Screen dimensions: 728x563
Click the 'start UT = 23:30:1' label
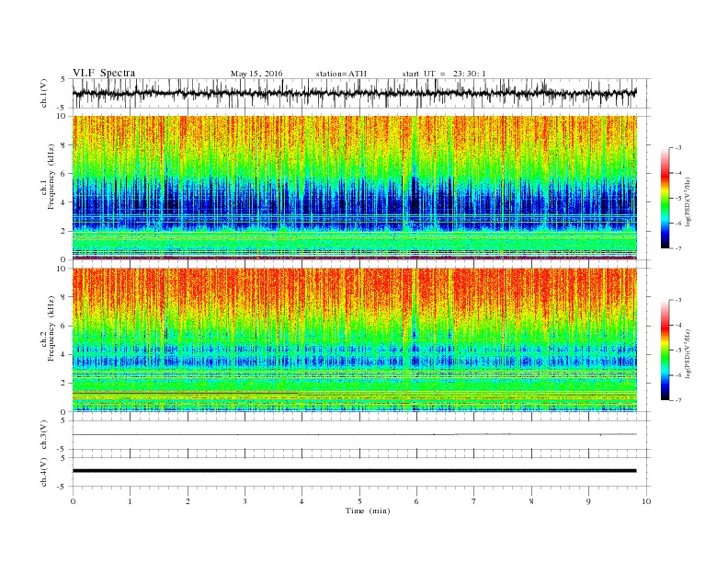(444, 74)
